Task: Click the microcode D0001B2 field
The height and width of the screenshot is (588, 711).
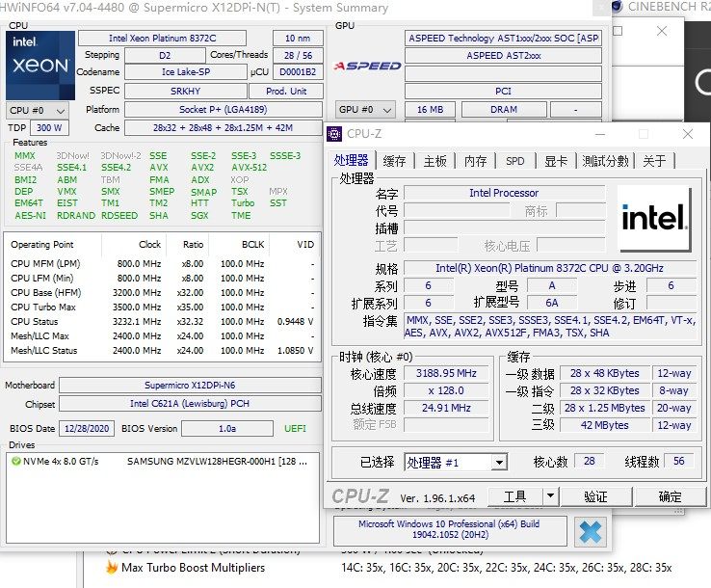Action: coord(298,72)
